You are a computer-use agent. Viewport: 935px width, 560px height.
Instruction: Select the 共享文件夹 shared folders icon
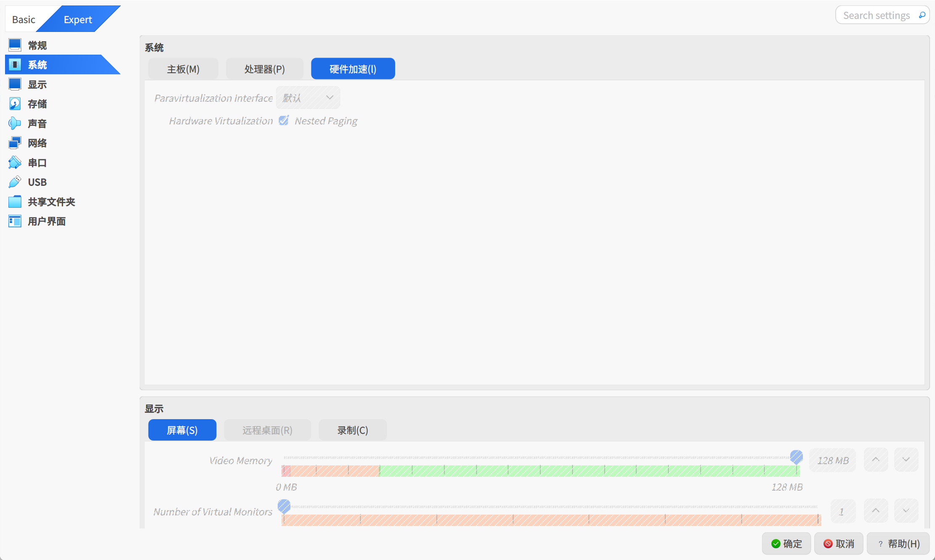click(x=15, y=201)
